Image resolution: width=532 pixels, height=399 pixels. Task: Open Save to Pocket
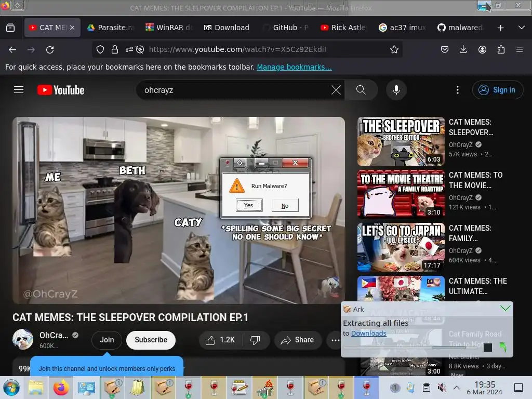(x=445, y=49)
